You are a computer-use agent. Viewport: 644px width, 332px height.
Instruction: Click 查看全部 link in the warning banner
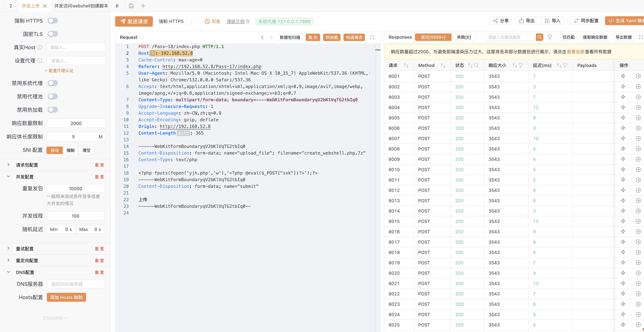coord(575,52)
